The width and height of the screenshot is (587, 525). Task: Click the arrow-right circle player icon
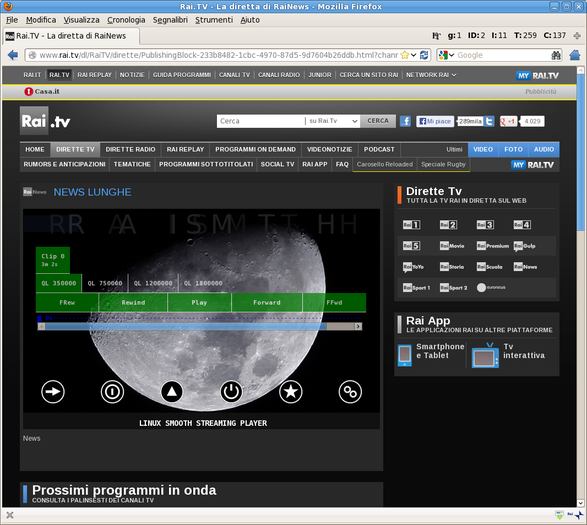[x=53, y=392]
